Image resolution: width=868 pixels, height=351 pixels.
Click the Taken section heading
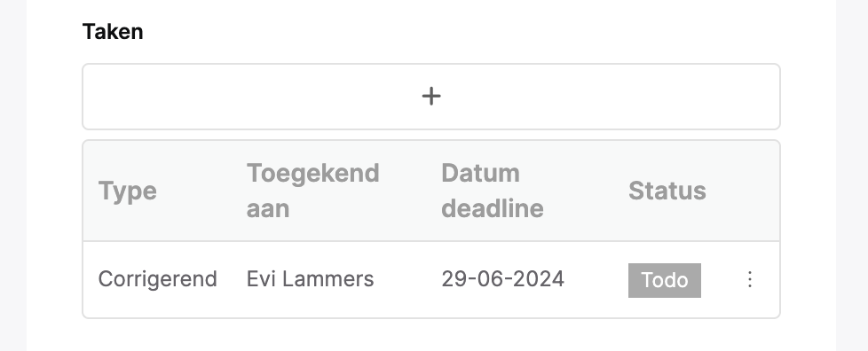113,32
